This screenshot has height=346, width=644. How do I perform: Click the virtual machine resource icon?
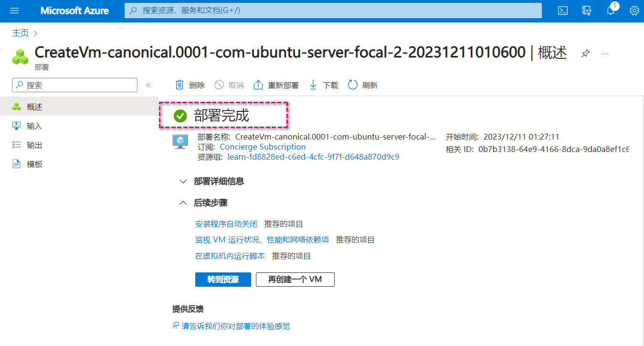(180, 141)
